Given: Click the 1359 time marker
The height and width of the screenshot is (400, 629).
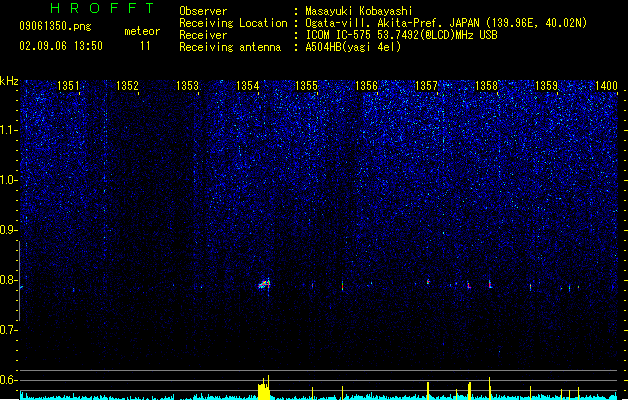Looking at the screenshot, I should (546, 86).
